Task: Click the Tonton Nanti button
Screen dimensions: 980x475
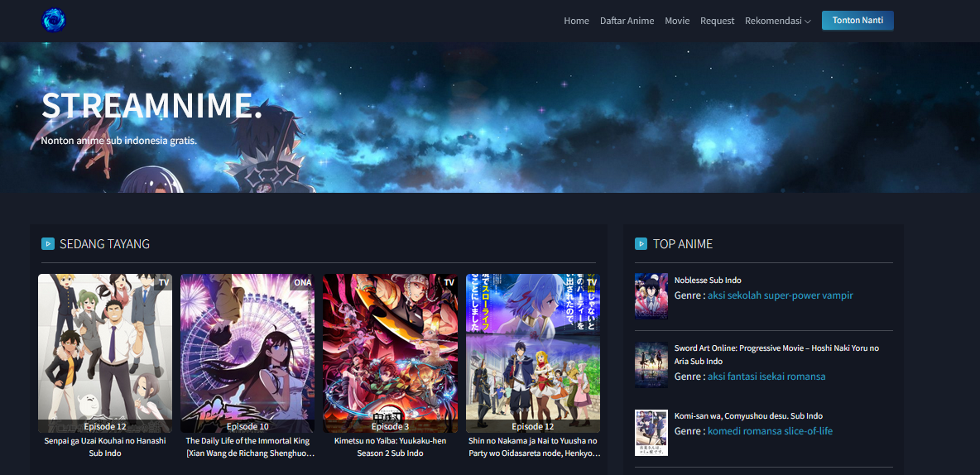Action: tap(857, 21)
